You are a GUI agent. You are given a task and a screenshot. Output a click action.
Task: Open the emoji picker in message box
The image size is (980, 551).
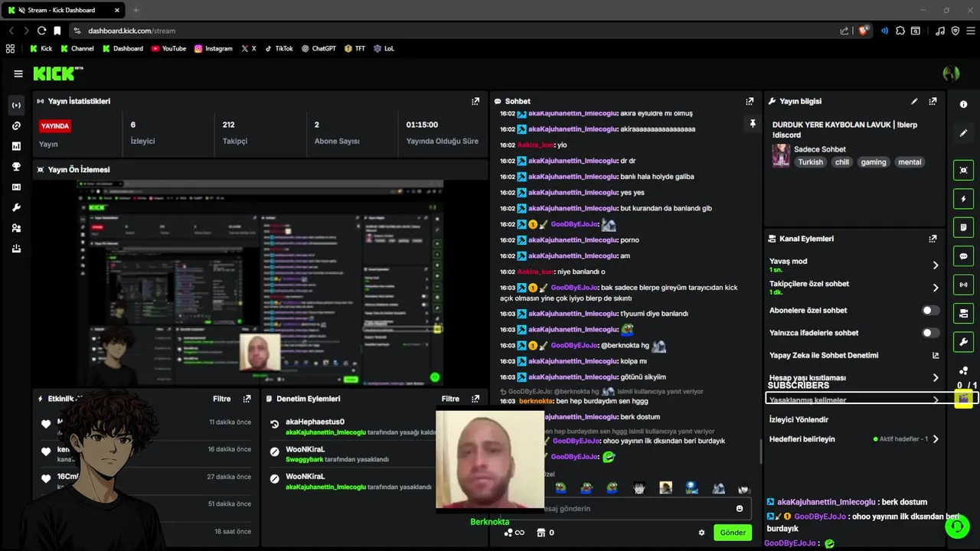tap(740, 508)
